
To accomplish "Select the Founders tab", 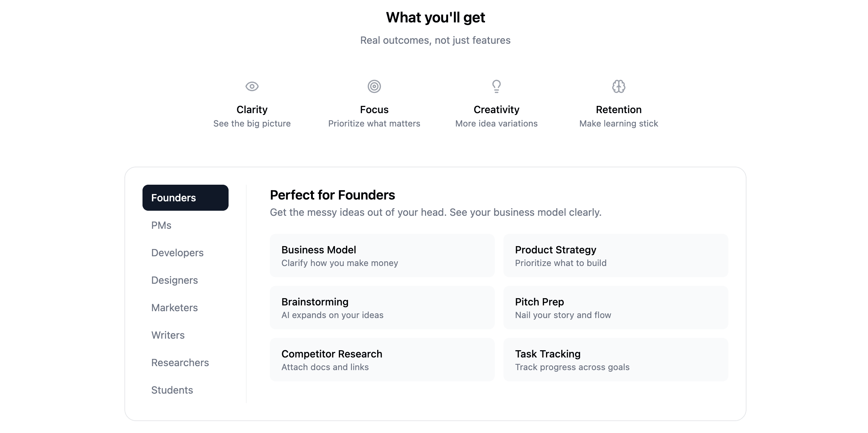I will click(185, 198).
